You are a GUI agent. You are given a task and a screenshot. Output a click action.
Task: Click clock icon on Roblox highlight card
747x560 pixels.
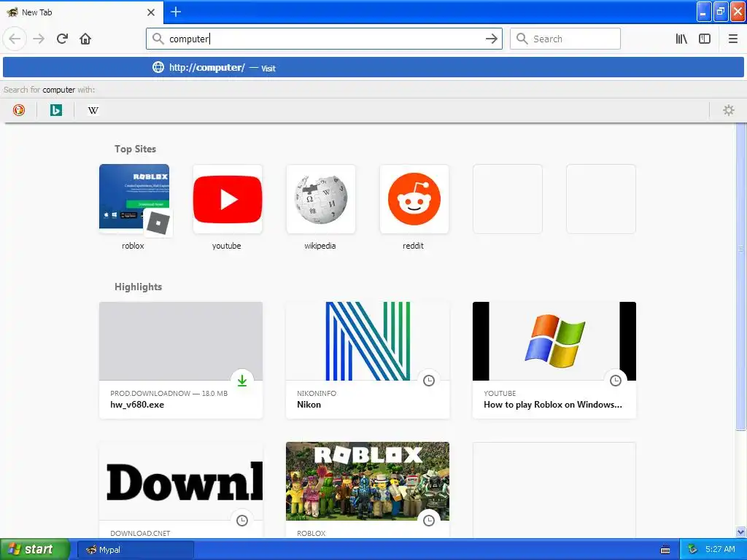tap(429, 521)
